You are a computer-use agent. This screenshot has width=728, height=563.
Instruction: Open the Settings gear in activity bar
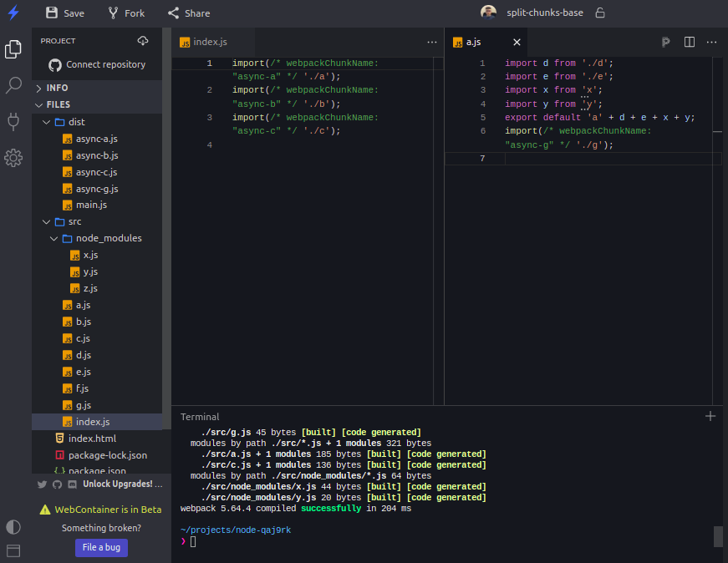[x=13, y=157]
